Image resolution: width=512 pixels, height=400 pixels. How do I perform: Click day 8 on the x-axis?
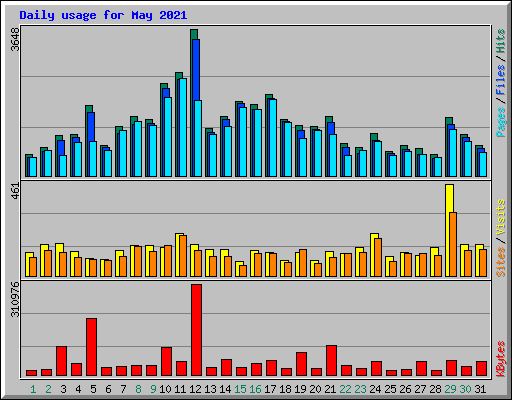[138, 389]
